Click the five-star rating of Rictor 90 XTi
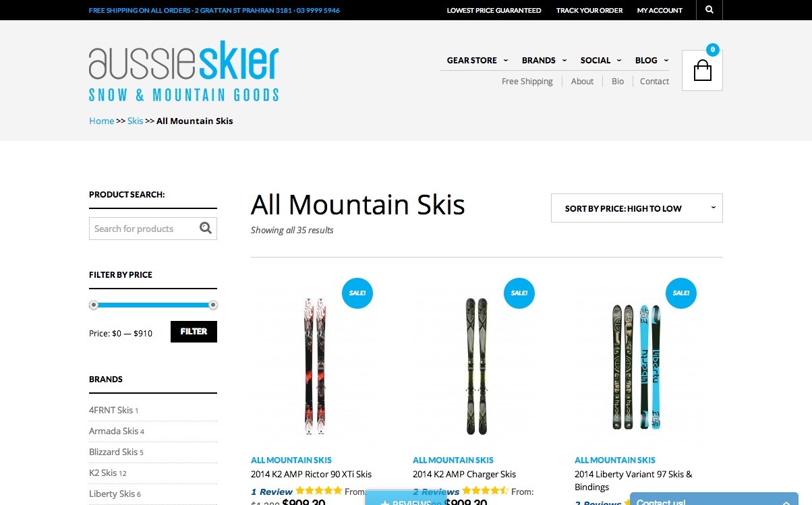The height and width of the screenshot is (505, 812). click(319, 492)
